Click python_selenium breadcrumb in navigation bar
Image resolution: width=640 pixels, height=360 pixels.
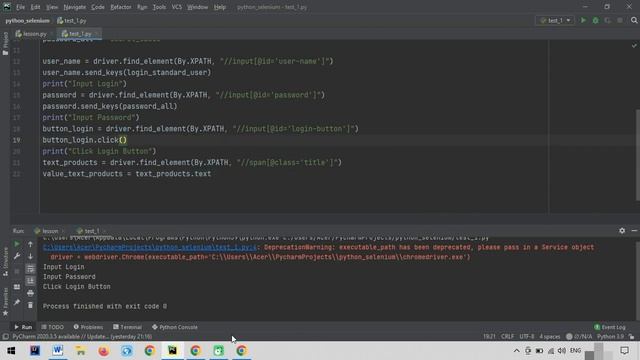coord(27,20)
